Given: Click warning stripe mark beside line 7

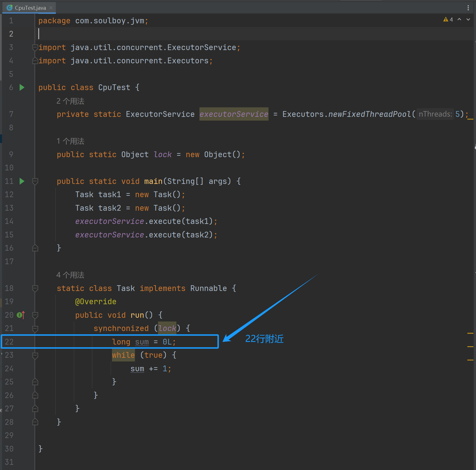Looking at the screenshot, I should point(471,119).
